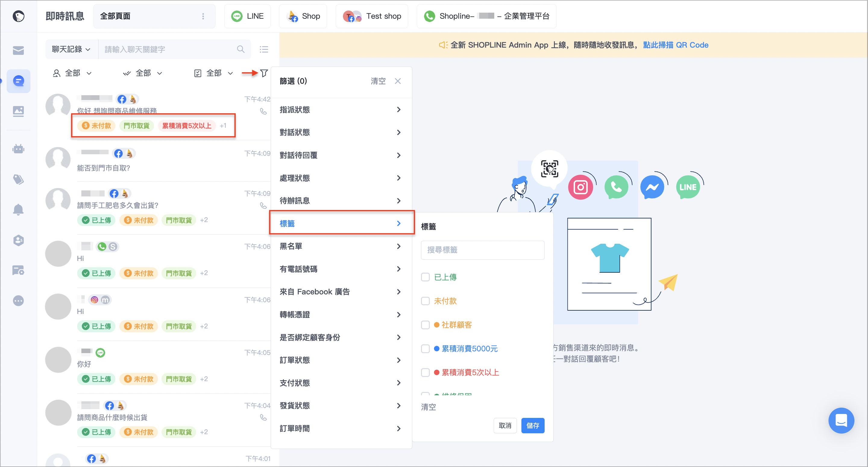The height and width of the screenshot is (467, 868).
Task: Click the QR scan icon in illustration
Action: click(549, 168)
